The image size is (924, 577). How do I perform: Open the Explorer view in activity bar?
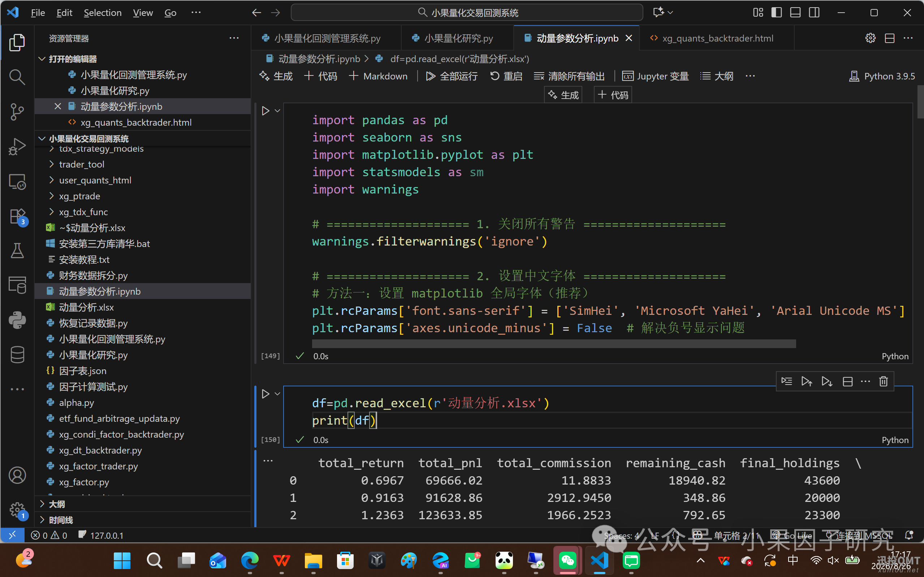pyautogui.click(x=17, y=42)
